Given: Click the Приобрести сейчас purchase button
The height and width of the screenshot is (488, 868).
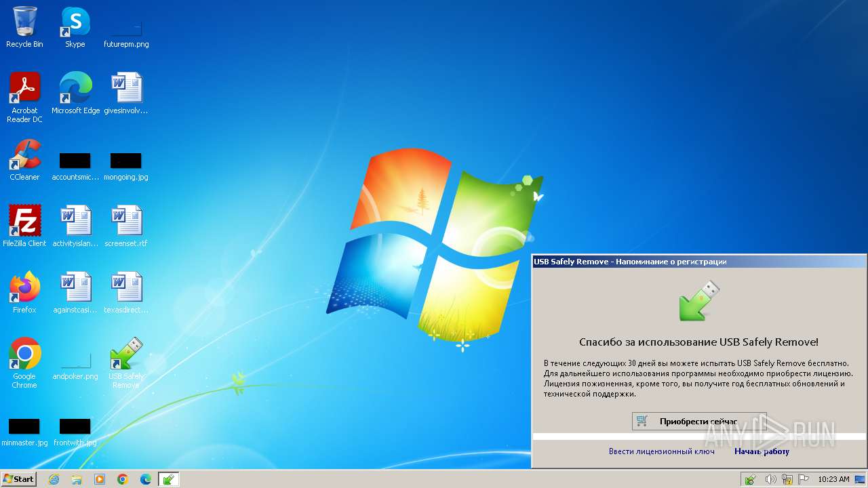Looking at the screenshot, I should point(699,421).
